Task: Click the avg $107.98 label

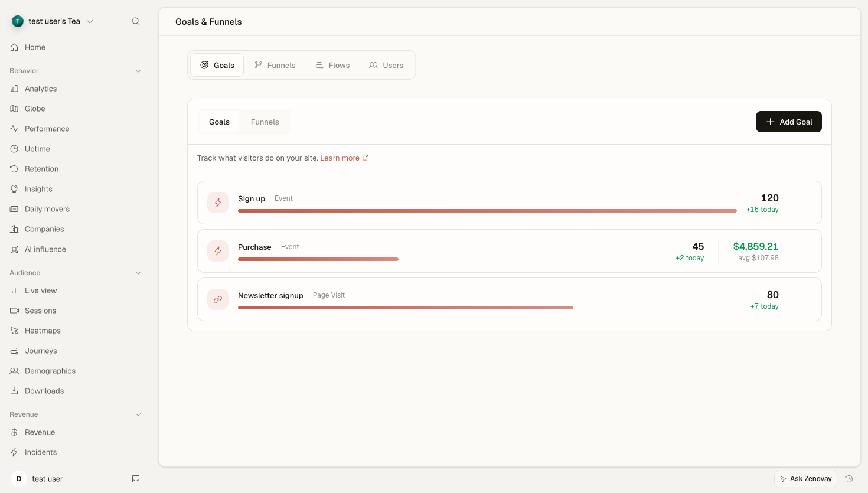Action: 758,258
